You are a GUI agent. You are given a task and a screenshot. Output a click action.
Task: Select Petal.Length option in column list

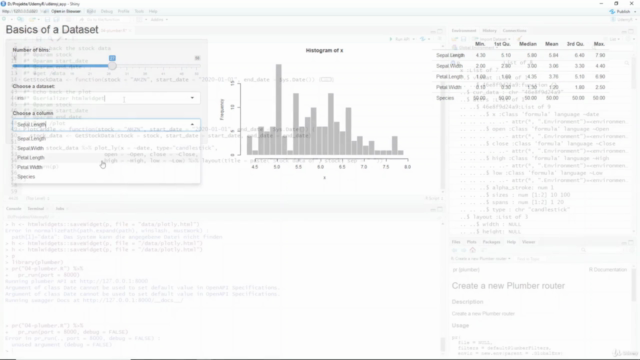click(x=106, y=158)
